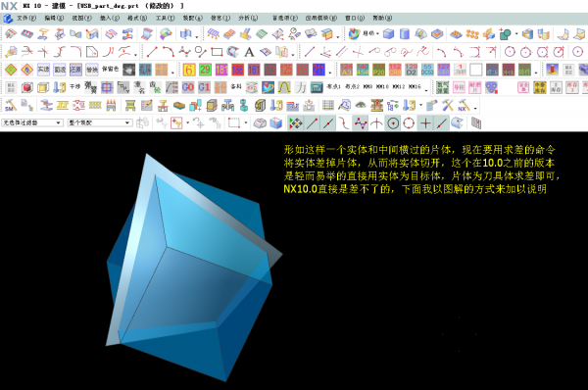Click the calculator icon in the tools row
Image resolution: width=588 pixels, height=390 pixels.
point(317,87)
